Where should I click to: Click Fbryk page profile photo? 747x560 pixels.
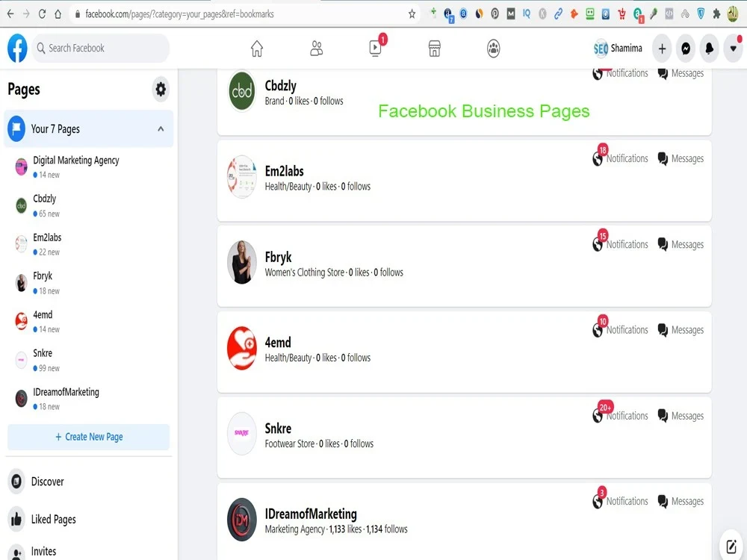[x=242, y=262]
